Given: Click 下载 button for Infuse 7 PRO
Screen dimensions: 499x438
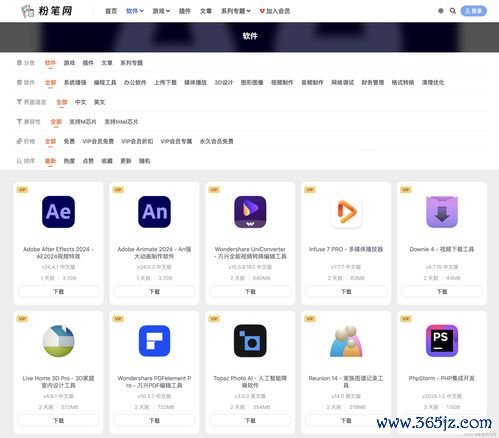Looking at the screenshot, I should (x=346, y=292).
